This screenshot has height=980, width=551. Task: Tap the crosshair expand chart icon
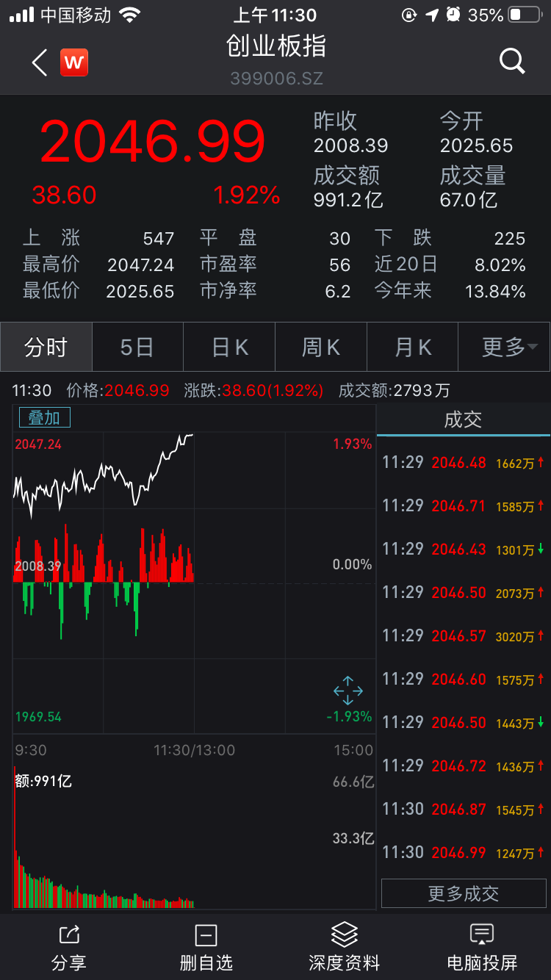click(347, 691)
